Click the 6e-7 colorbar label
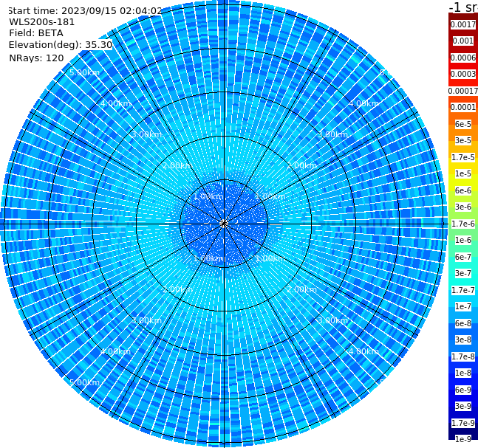The width and height of the screenshot is (478, 448). click(463, 257)
